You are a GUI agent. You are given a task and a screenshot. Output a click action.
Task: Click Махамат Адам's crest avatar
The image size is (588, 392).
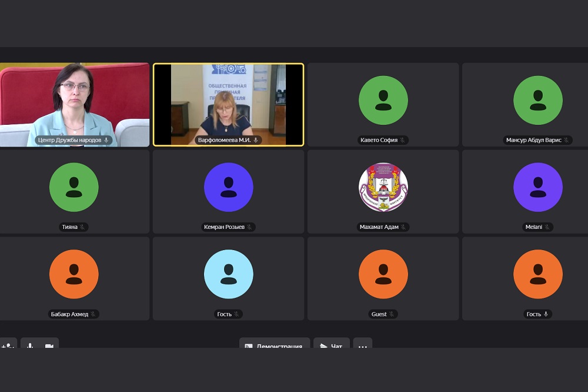pos(383,187)
